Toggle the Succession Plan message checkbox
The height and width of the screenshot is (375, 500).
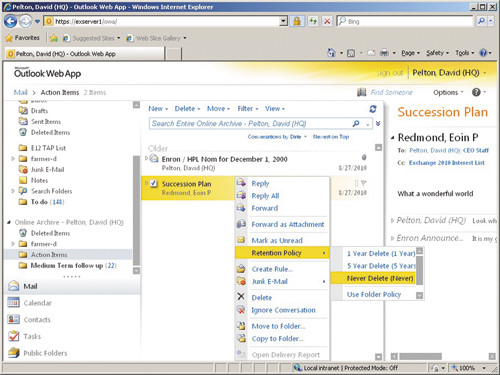[154, 183]
